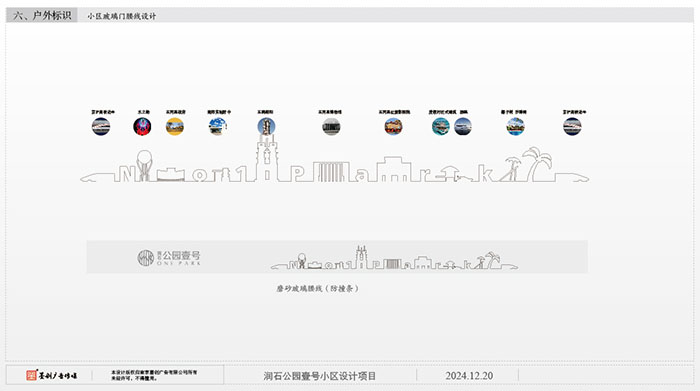Select the subtitle 小区玻璃门腰线设计
The width and height of the screenshot is (700, 391).
(121, 16)
